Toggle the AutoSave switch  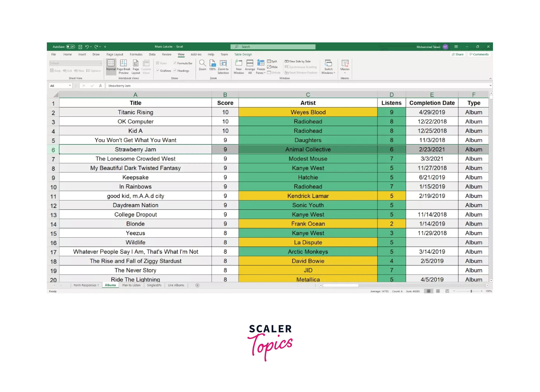click(71, 47)
